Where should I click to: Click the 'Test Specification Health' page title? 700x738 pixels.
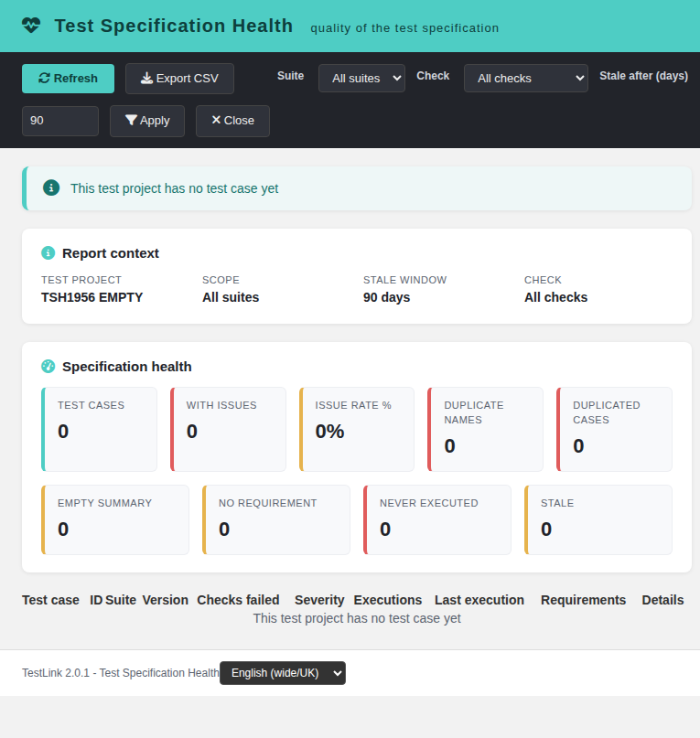click(x=173, y=26)
